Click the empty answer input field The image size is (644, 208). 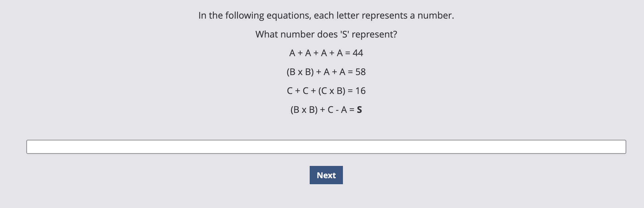[326, 147]
